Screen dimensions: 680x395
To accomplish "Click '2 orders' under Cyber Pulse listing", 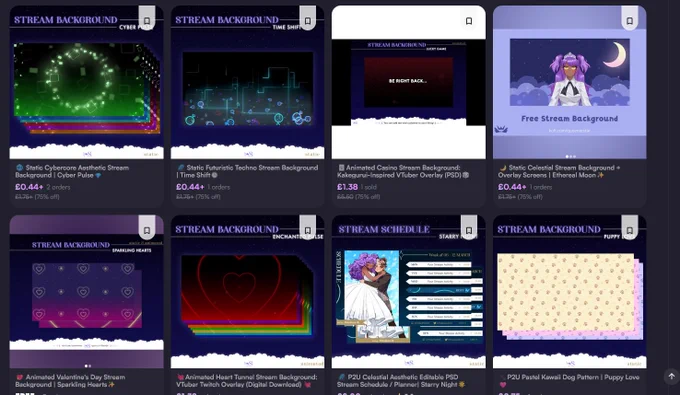I will click(58, 187).
